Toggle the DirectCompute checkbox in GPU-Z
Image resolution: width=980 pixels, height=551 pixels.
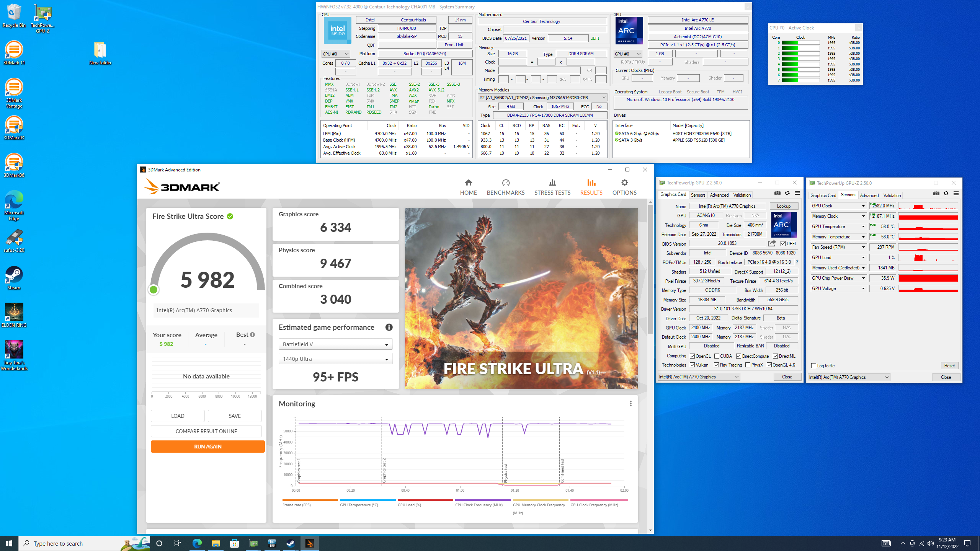tap(738, 356)
